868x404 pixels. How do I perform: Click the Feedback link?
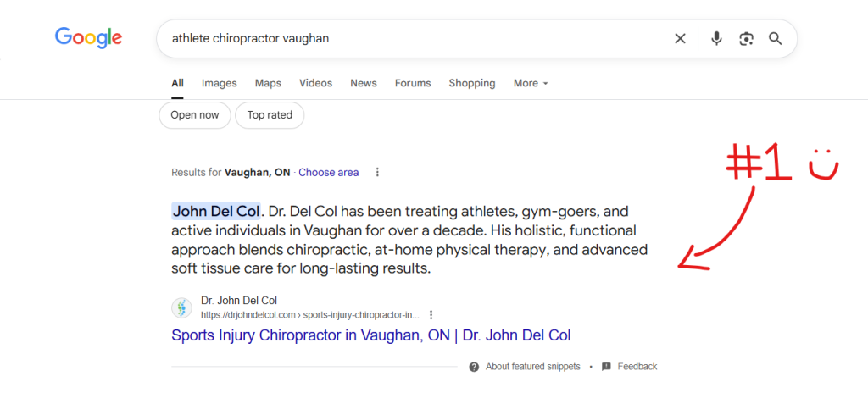[637, 367]
